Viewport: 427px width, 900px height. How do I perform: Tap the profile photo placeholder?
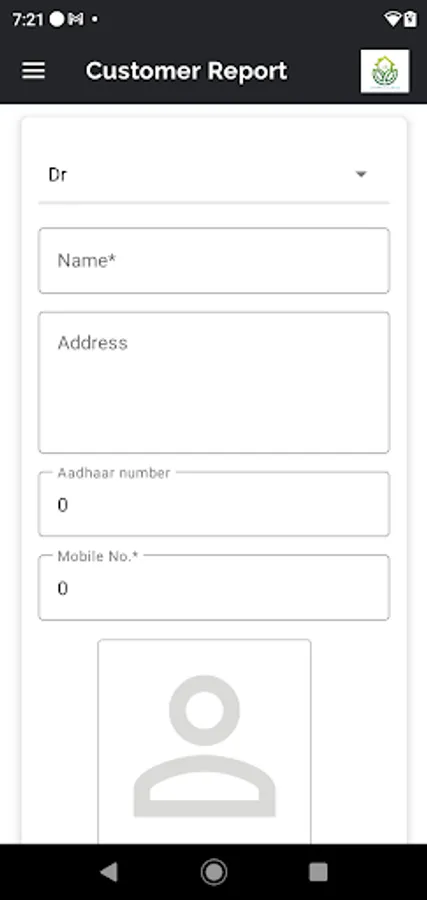pos(204,742)
